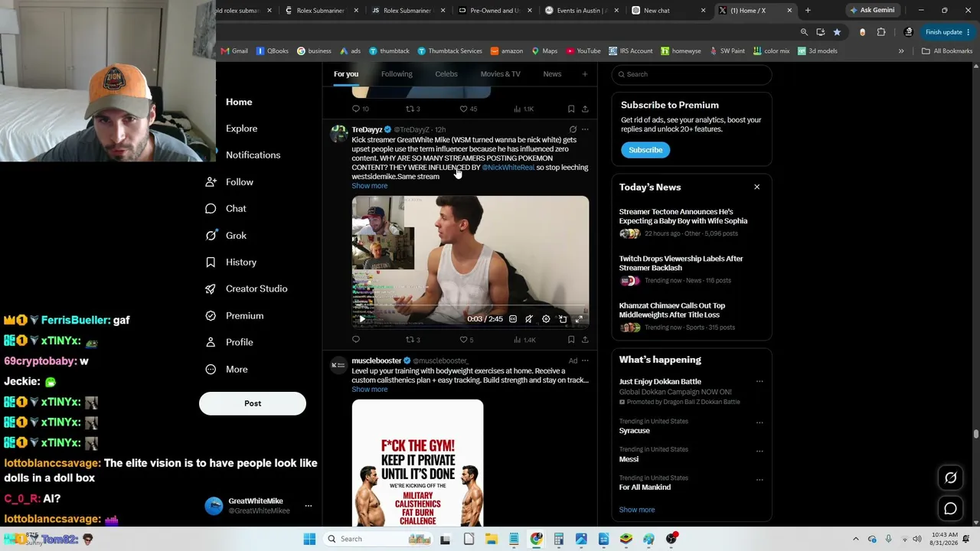Open options menu for Dokkan Battle trend
980x551 pixels.
point(759,381)
